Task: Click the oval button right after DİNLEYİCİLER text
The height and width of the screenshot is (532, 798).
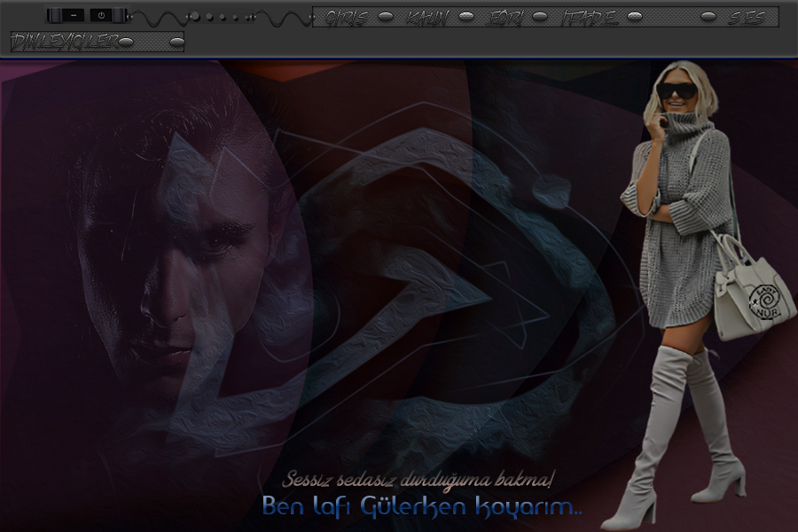Action: [126, 42]
